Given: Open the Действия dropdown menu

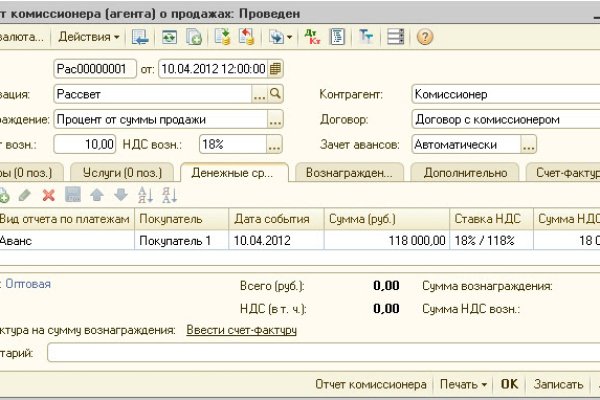Looking at the screenshot, I should pyautogui.click(x=88, y=37).
